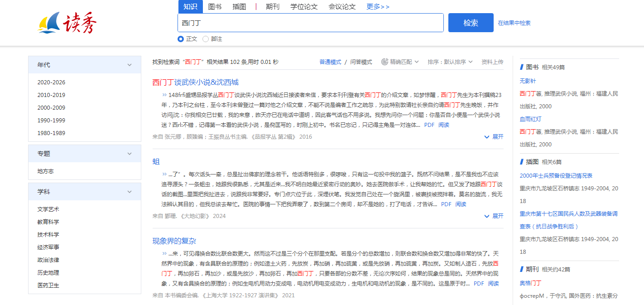Screen dimensions: 644x305
Task: Open the journal article 奥格门丁
Action: (x=530, y=283)
